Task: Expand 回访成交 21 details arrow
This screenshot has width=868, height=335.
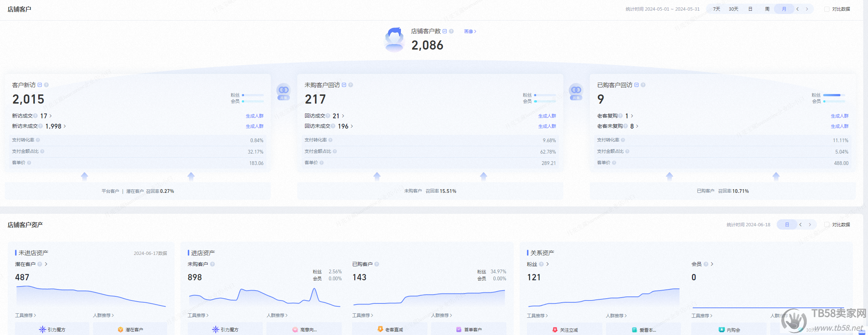Action: click(343, 116)
